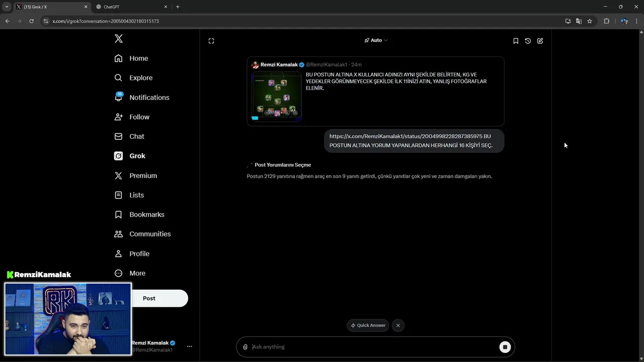The width and height of the screenshot is (644, 362).
Task: Open account options three-dot menu
Action: click(x=190, y=346)
